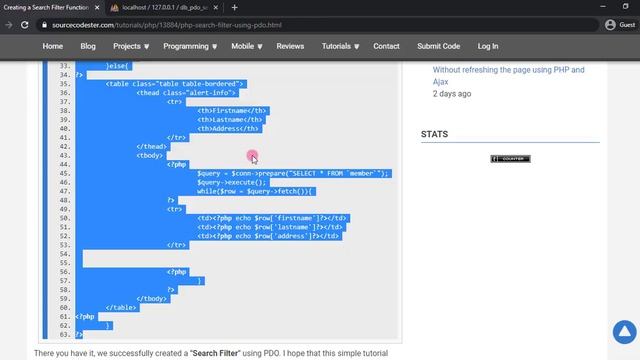
Task: Click Log In in the navbar
Action: coord(488,46)
